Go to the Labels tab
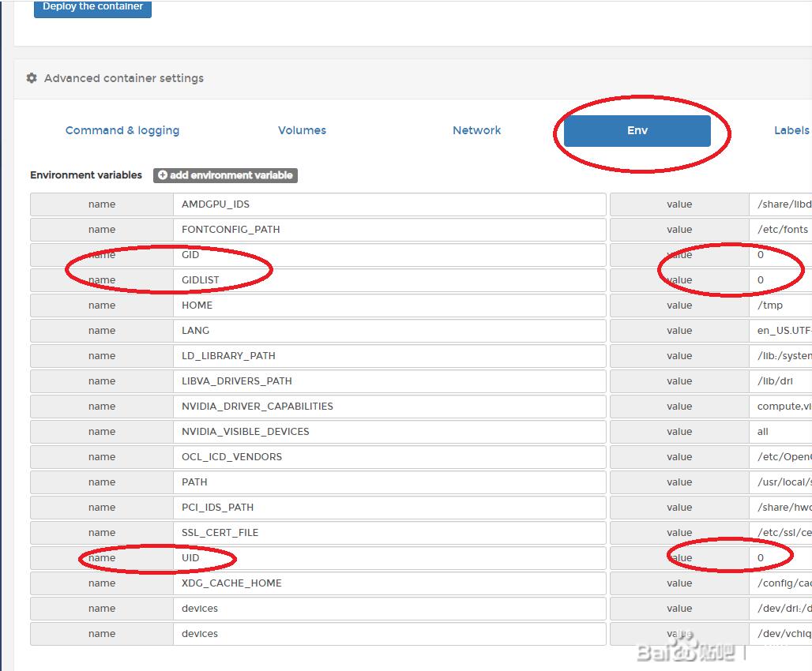This screenshot has width=812, height=671. [791, 130]
